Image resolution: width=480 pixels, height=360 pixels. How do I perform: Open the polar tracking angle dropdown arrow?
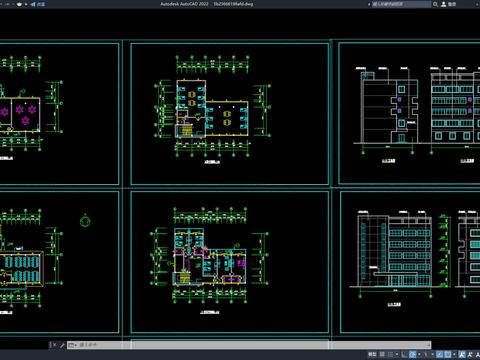point(419,354)
